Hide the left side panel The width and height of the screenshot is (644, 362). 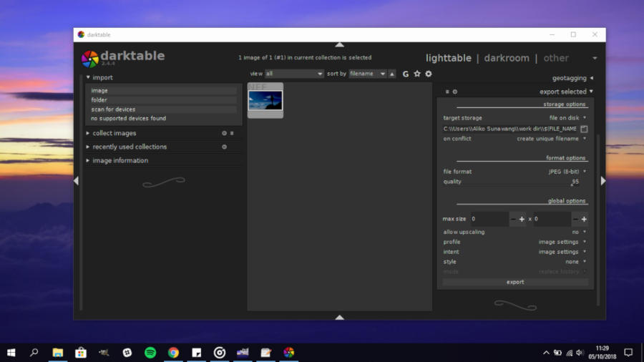(x=76, y=181)
